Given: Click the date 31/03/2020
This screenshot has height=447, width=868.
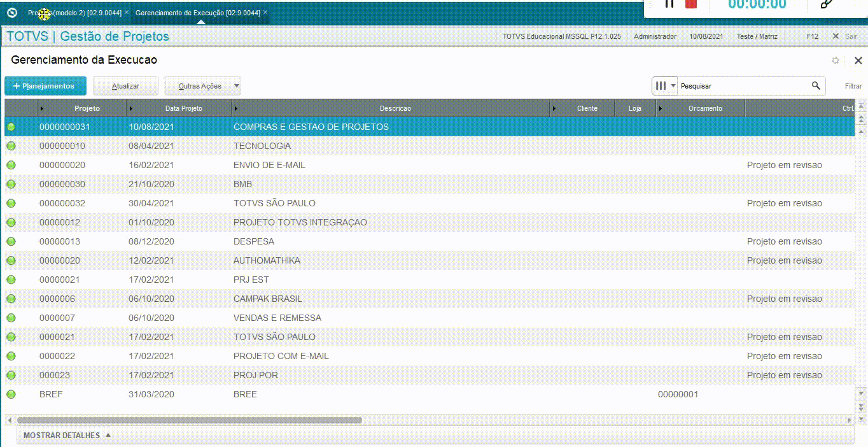Looking at the screenshot, I should click(x=151, y=394).
